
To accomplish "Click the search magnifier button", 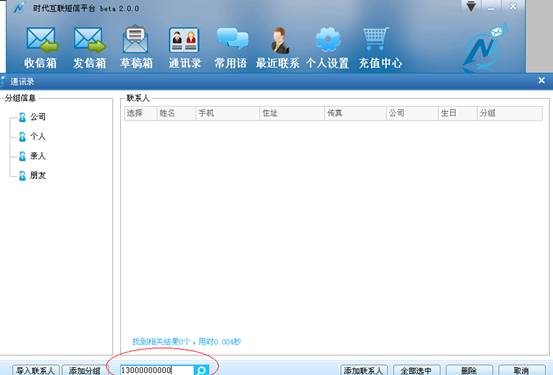I will coord(202,370).
